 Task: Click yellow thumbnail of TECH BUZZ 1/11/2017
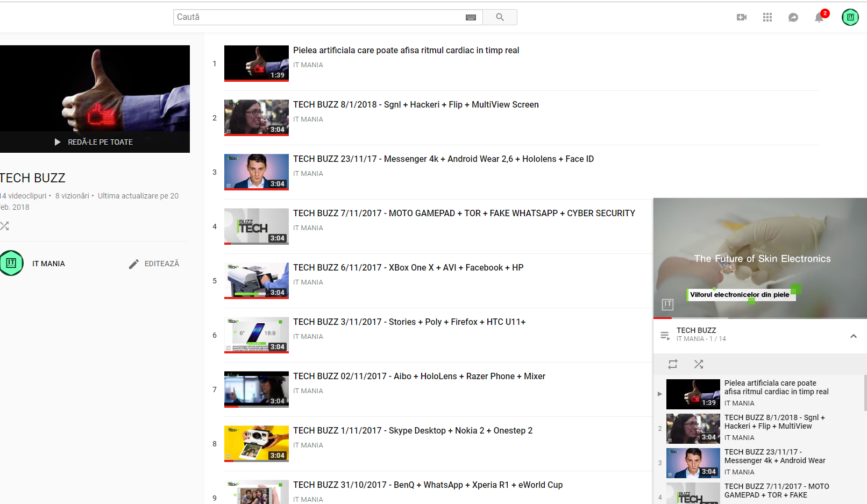(257, 444)
